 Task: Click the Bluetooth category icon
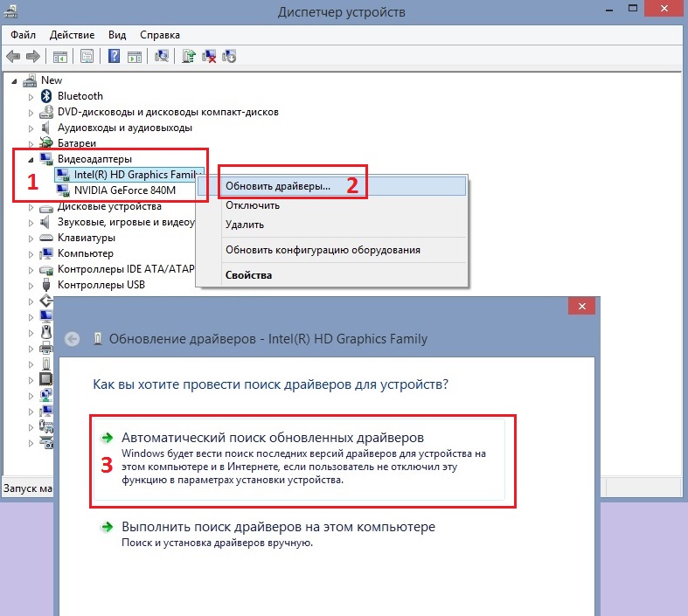point(46,96)
